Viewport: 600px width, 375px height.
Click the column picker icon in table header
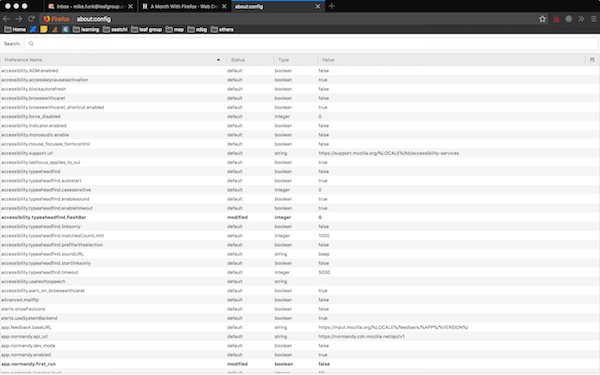[x=592, y=60]
